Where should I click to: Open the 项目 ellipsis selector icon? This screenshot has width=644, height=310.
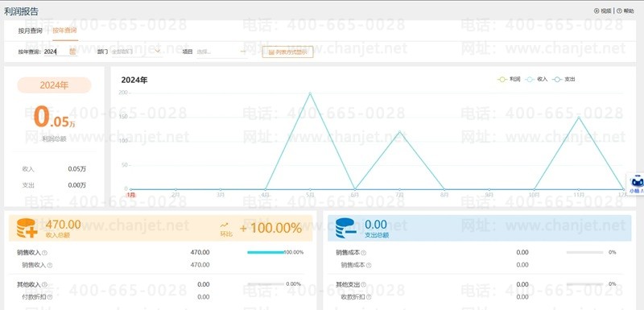(x=243, y=52)
